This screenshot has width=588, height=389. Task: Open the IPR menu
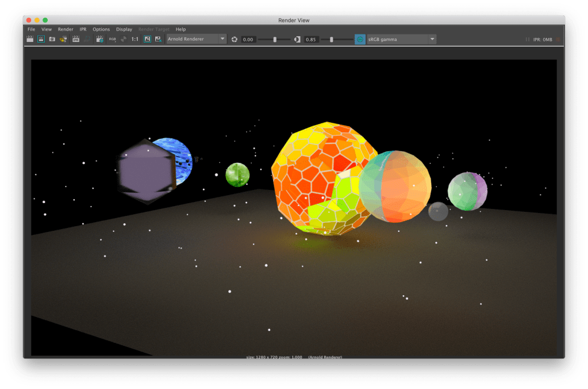pos(83,29)
